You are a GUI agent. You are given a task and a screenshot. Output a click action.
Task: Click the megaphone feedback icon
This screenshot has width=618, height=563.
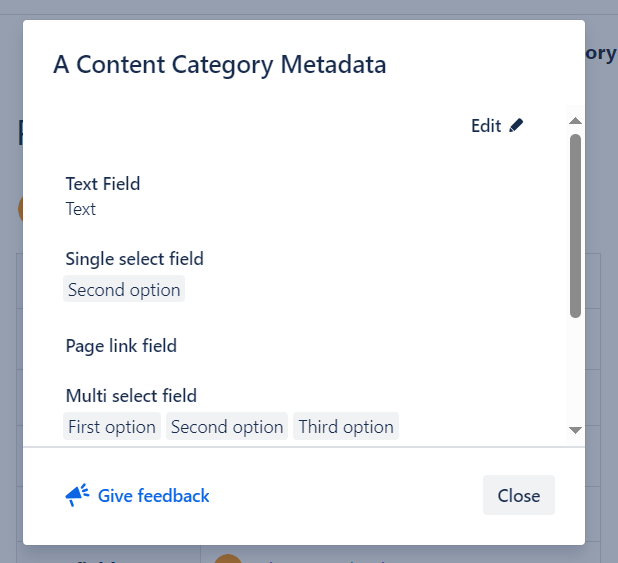point(77,495)
